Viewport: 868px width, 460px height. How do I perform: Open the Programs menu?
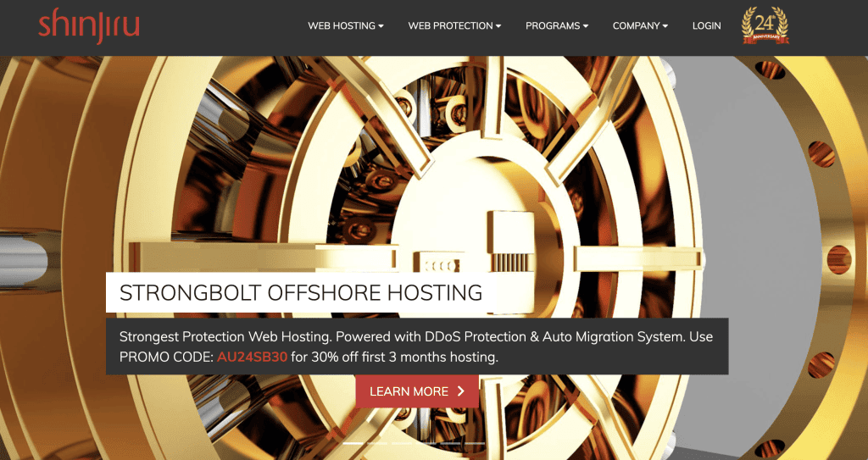[557, 25]
